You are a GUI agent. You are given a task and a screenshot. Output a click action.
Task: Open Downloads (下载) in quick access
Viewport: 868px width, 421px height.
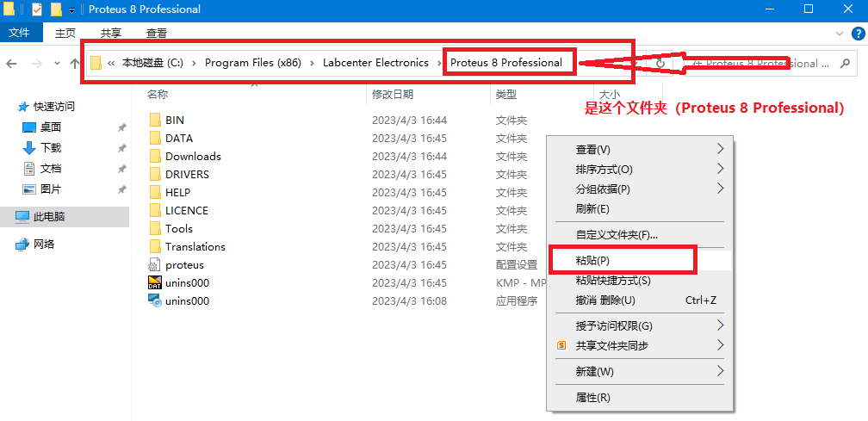pos(50,148)
